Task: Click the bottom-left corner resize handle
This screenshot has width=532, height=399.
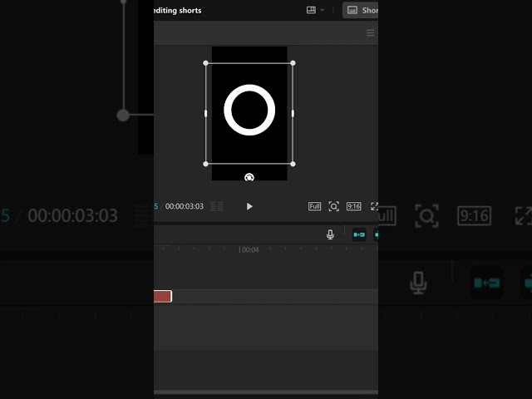Action: point(205,164)
